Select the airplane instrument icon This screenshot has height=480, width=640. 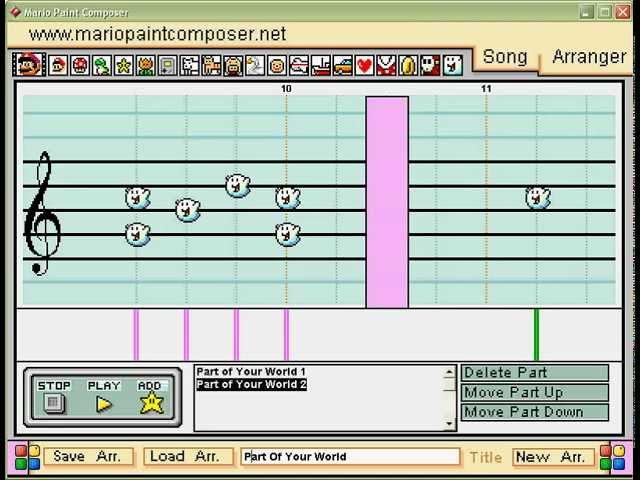299,65
